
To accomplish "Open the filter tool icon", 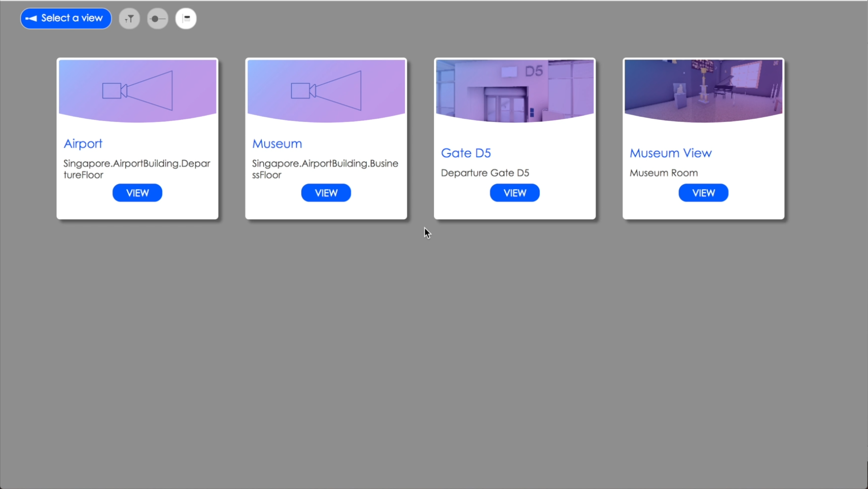I will click(129, 19).
